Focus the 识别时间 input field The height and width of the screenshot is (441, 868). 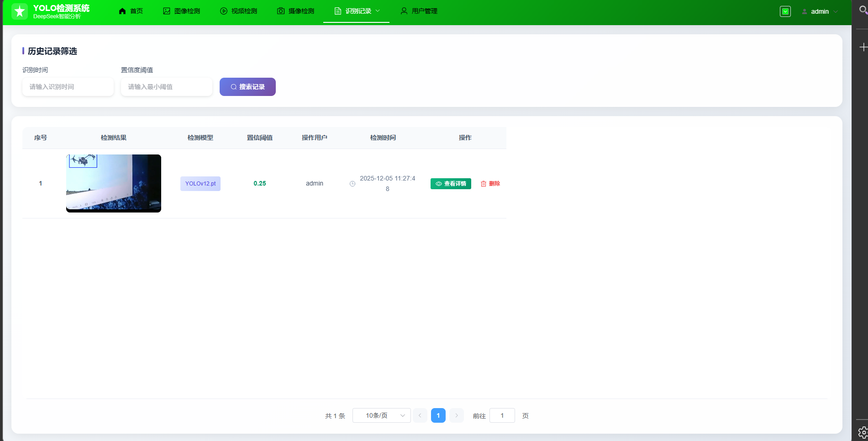(x=68, y=87)
